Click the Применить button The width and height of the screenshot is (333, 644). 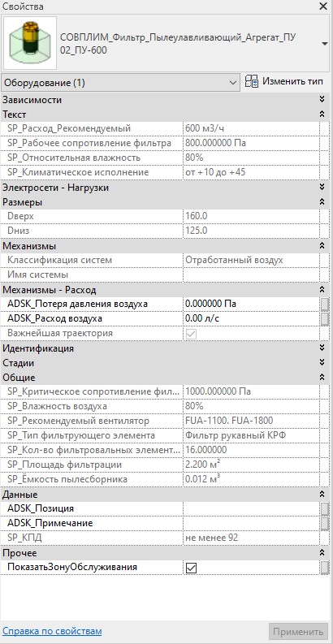coord(299,632)
